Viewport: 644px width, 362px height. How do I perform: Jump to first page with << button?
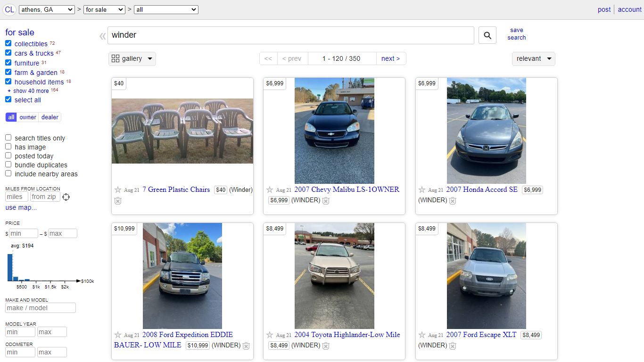click(268, 58)
